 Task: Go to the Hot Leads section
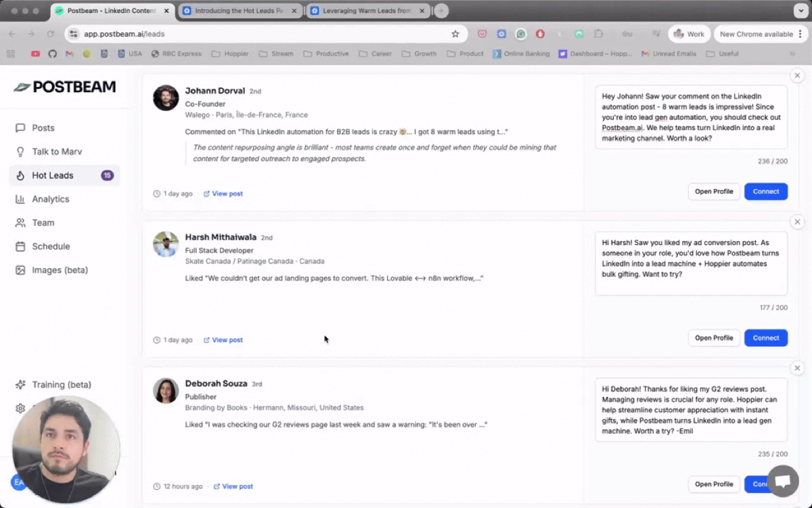[x=65, y=175]
